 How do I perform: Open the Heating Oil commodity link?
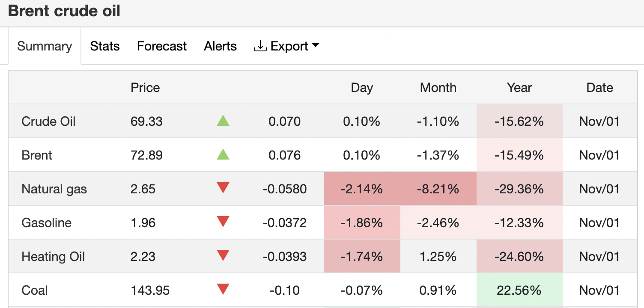(x=53, y=257)
